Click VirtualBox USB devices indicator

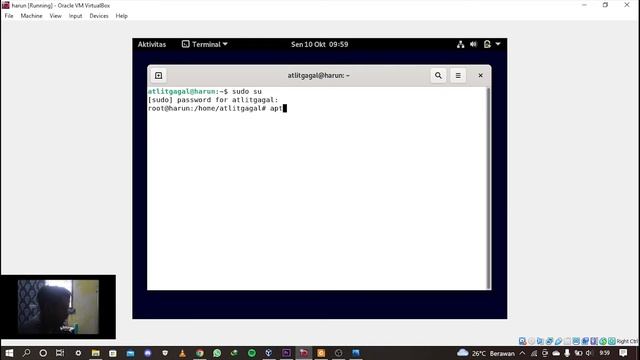558,341
